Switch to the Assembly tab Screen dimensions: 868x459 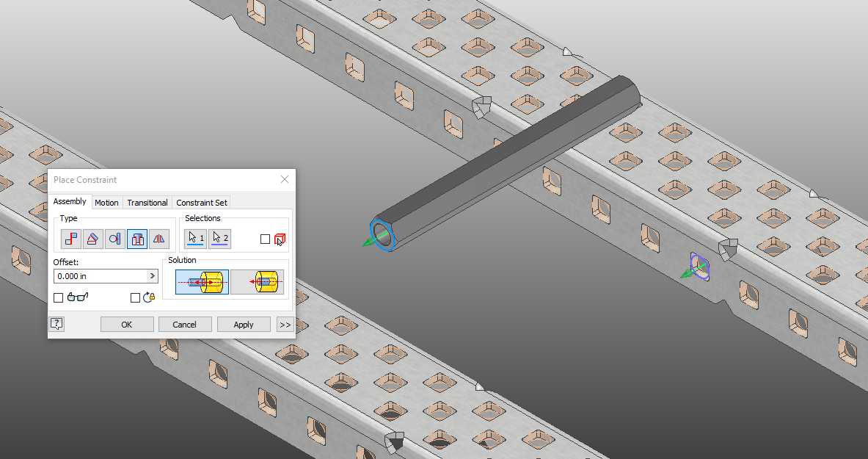point(69,201)
